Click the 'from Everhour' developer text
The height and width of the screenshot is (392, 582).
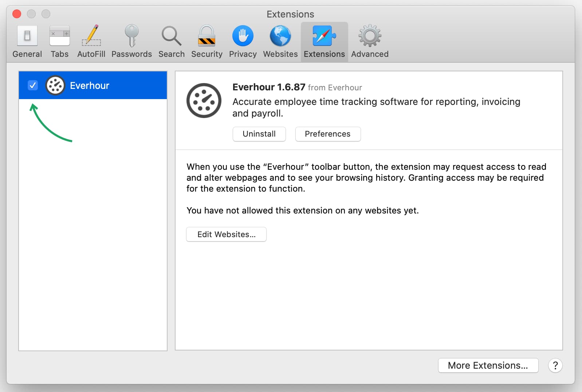(335, 87)
